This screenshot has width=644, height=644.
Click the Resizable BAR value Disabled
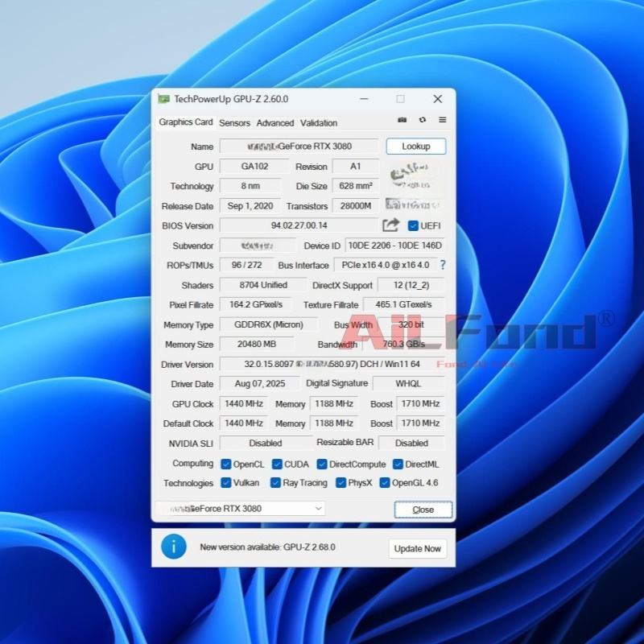[411, 444]
